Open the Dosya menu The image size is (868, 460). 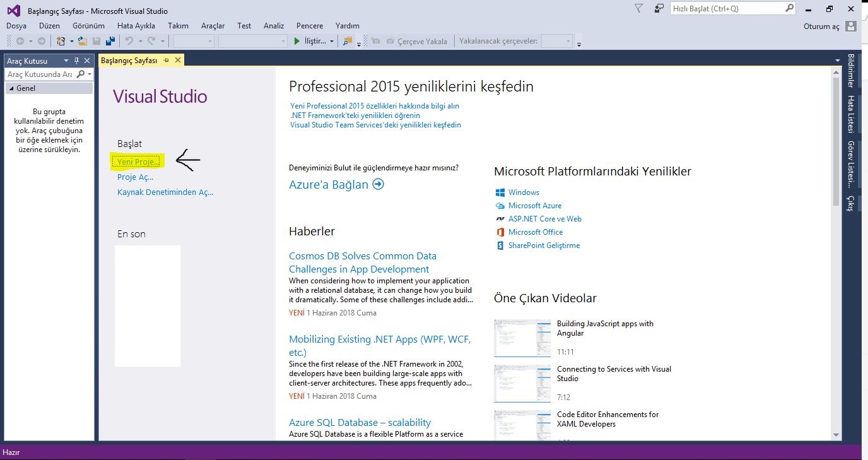click(16, 26)
